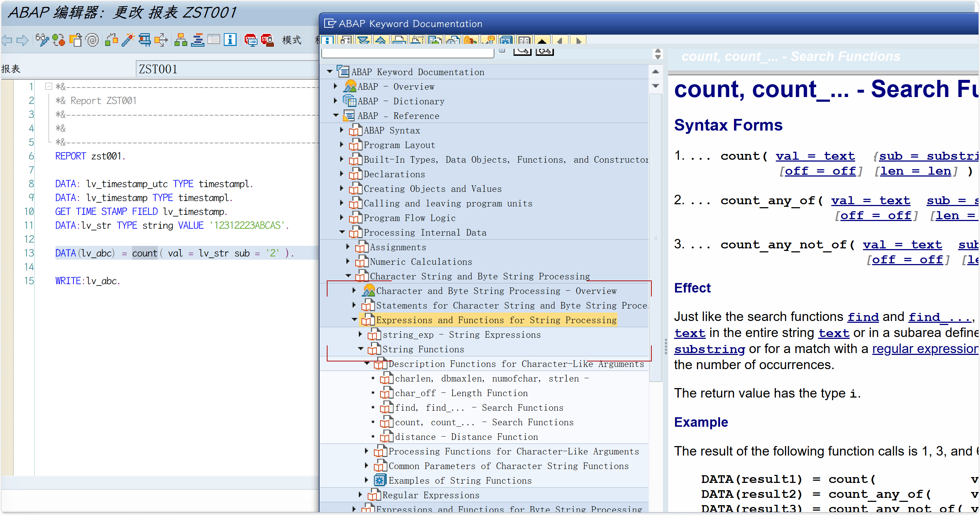The height and width of the screenshot is (515, 980).
Task: Click the Activate magic wand icon
Action: click(128, 39)
